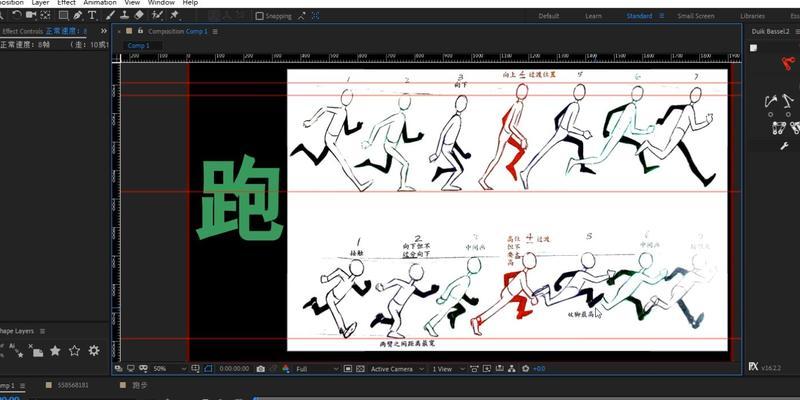
Task: Select the Comp 1 viewer tab
Action: tap(138, 45)
